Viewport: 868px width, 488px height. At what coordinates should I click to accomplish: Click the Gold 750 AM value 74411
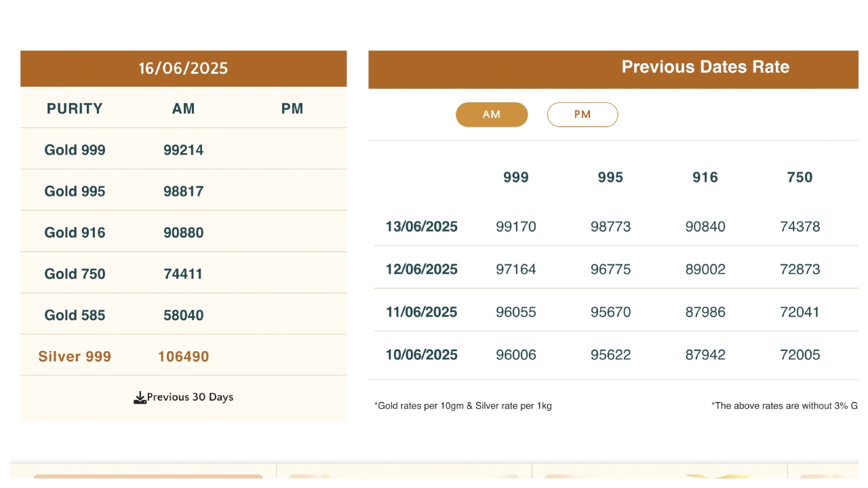click(184, 274)
